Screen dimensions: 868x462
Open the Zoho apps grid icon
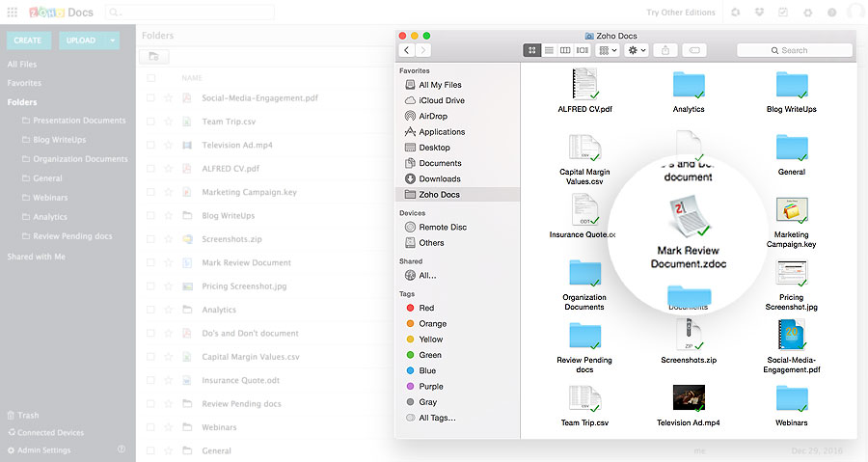(13, 12)
